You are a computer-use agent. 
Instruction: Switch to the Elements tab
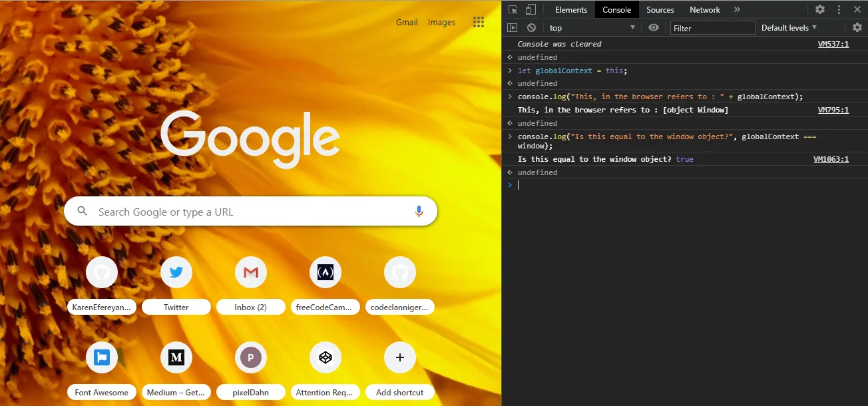click(571, 9)
